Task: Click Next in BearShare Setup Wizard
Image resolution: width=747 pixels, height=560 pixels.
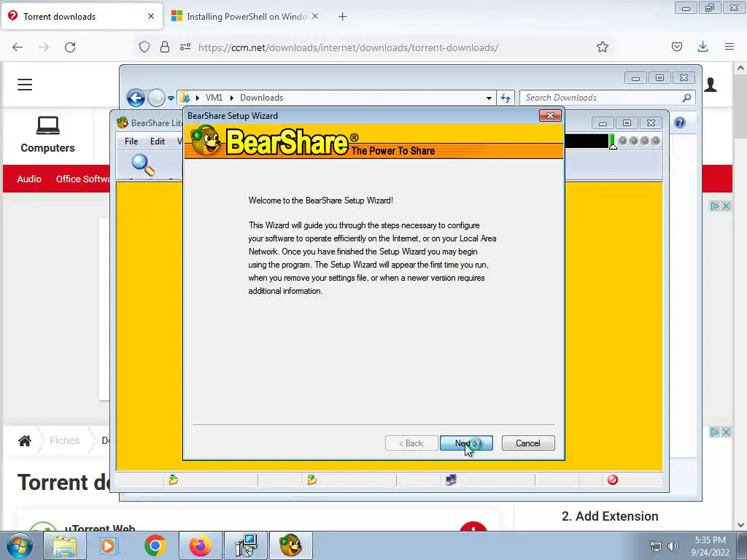Action: (466, 443)
